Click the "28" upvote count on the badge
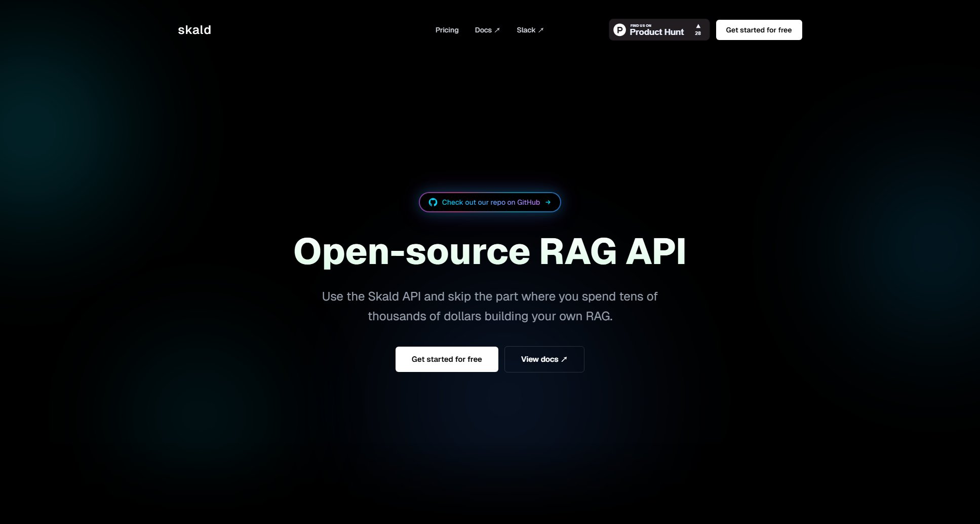Viewport: 980px width, 524px height. pos(698,34)
